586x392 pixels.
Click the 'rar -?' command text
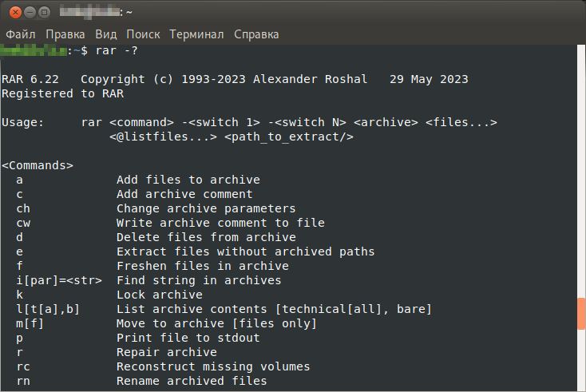(x=117, y=50)
